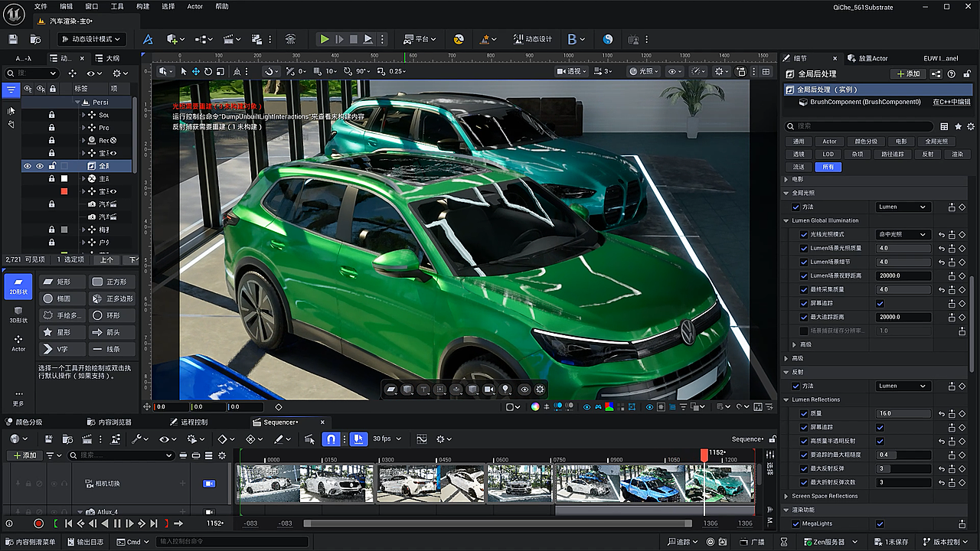Open Details panel settings gear icon
980x551 pixels.
click(971, 126)
